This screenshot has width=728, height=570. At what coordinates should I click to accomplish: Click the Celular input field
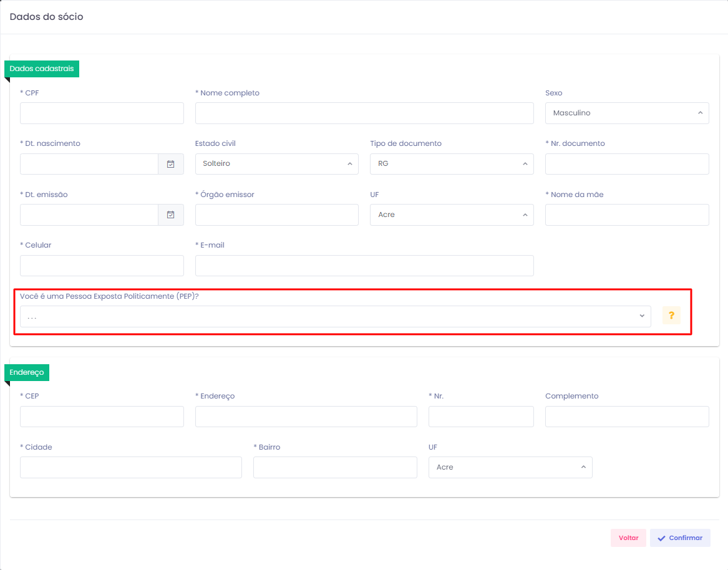click(102, 266)
